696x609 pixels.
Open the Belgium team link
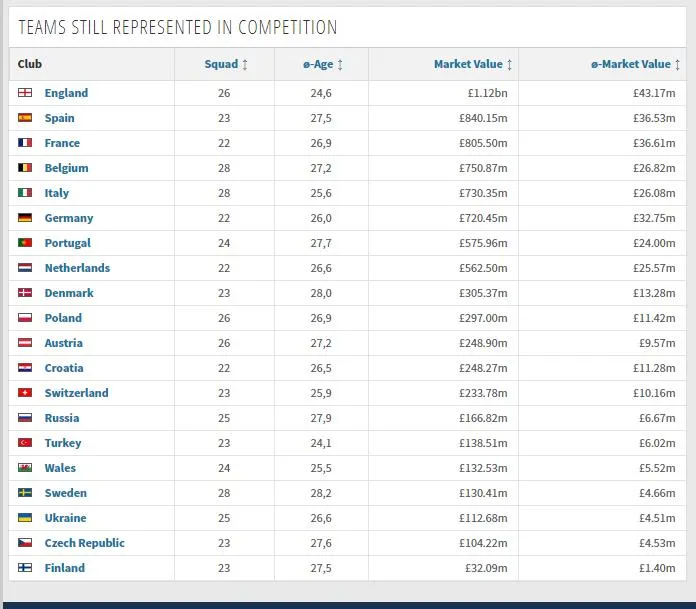click(66, 168)
